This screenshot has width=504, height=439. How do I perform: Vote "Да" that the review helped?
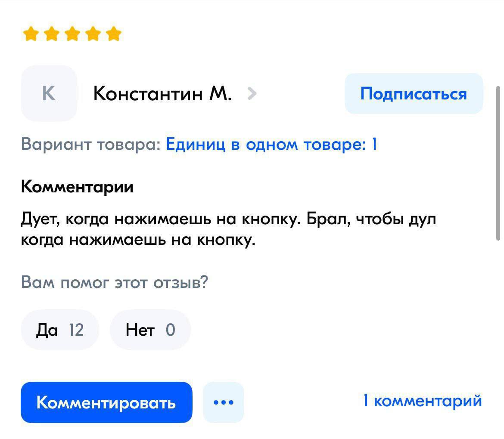[60, 330]
